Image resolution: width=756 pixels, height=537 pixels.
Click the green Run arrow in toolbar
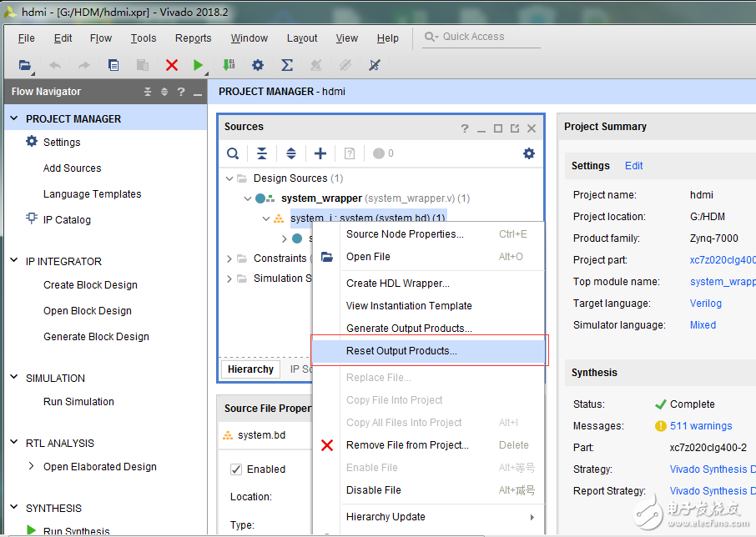click(x=198, y=65)
